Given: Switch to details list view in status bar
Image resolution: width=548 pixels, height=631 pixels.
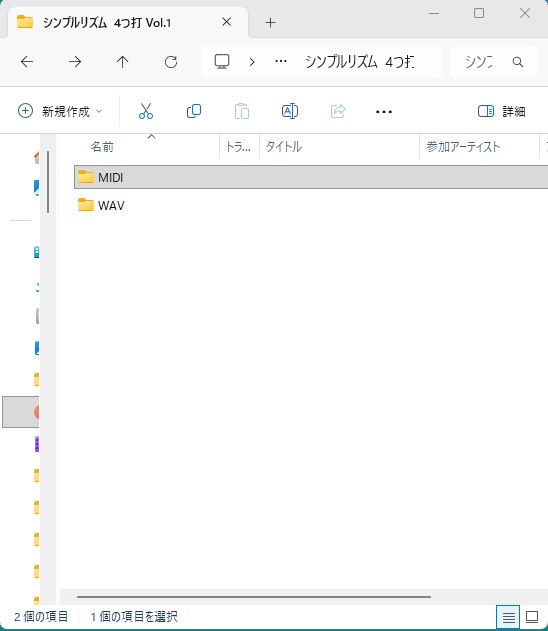Looking at the screenshot, I should point(508,617).
